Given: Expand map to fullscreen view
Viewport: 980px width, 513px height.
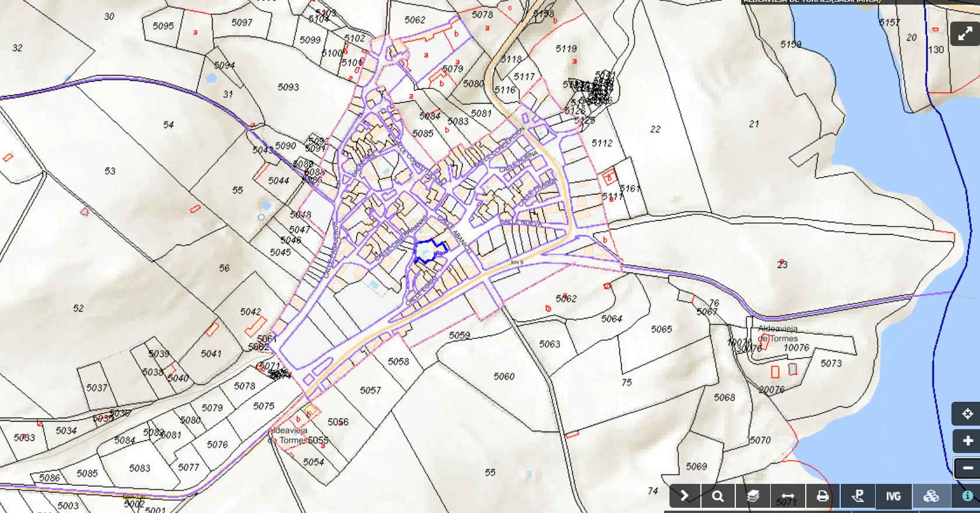Looking at the screenshot, I should coord(965,34).
